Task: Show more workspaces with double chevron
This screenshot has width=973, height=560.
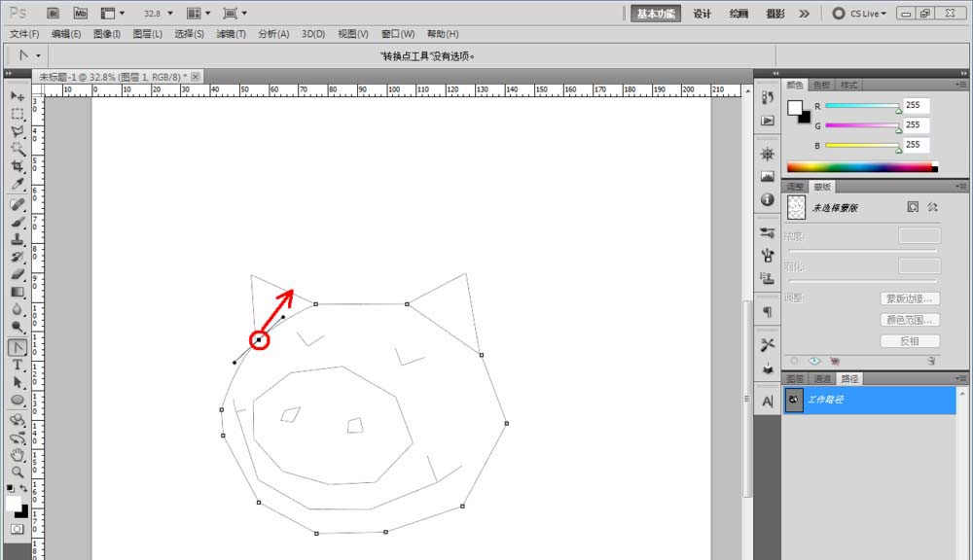Action: (805, 13)
